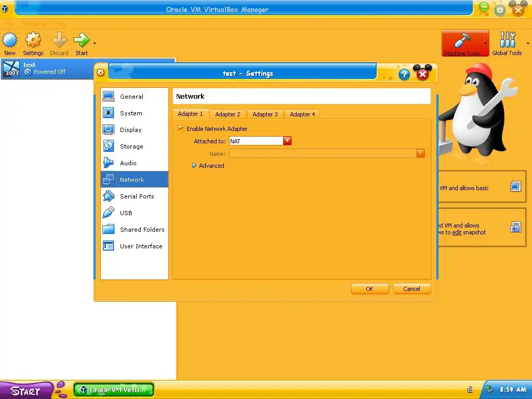Open the Help menu
Screen dimensions: 532x399
click(x=61, y=23)
